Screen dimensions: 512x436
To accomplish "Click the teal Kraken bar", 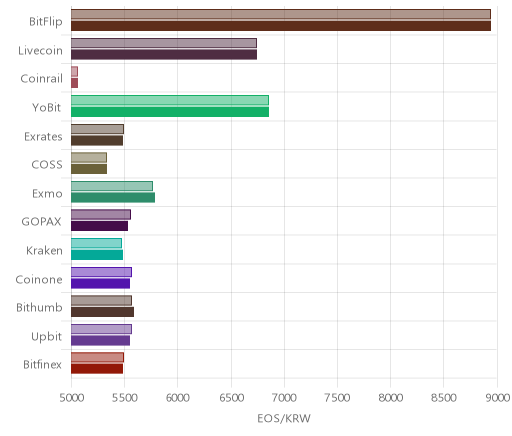I will pos(97,255).
